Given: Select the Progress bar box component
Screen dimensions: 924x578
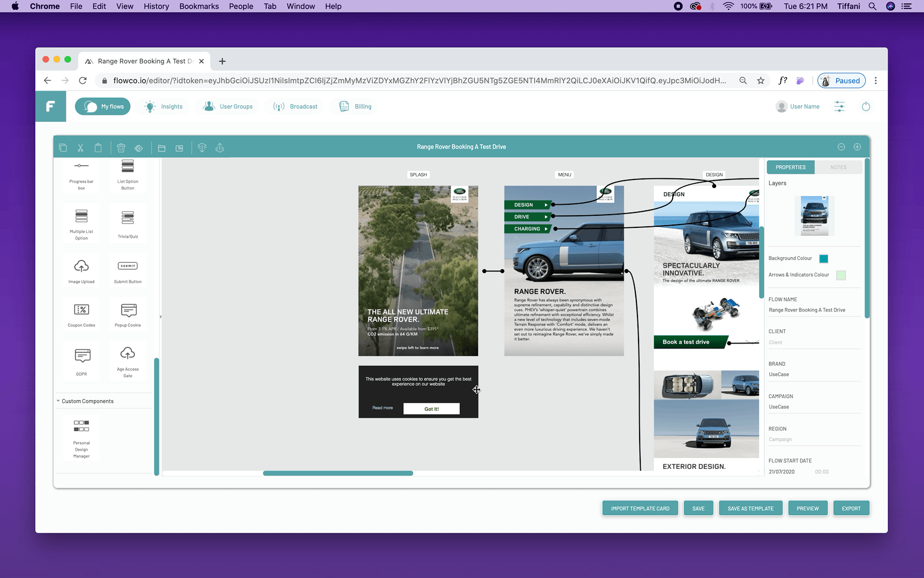Looking at the screenshot, I should 81,175.
